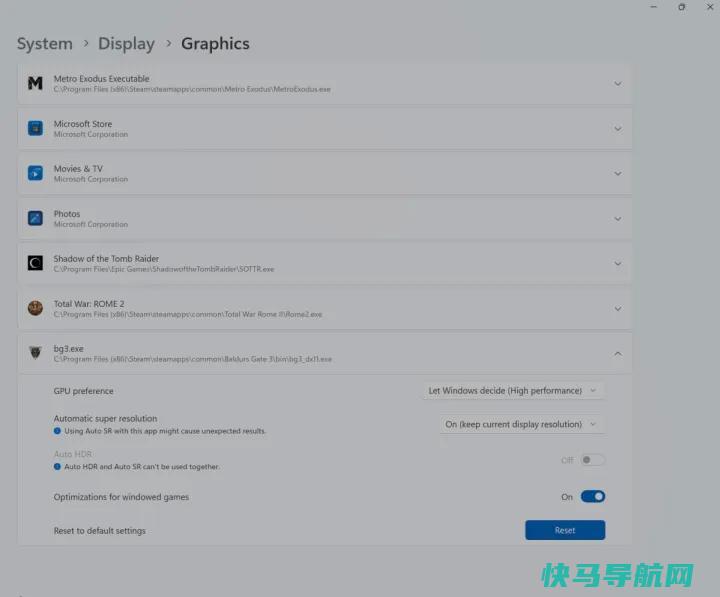Toggle the Auto HDR switch

click(592, 460)
